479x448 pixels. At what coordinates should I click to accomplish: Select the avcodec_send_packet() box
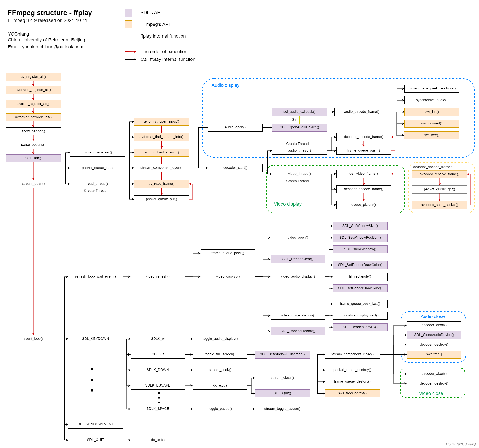pyautogui.click(x=440, y=205)
